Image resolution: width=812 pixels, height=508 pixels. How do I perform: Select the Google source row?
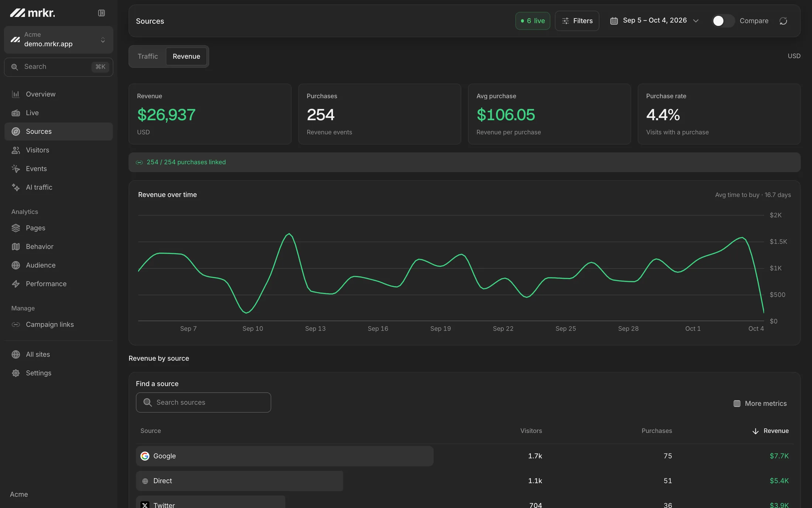point(464,456)
